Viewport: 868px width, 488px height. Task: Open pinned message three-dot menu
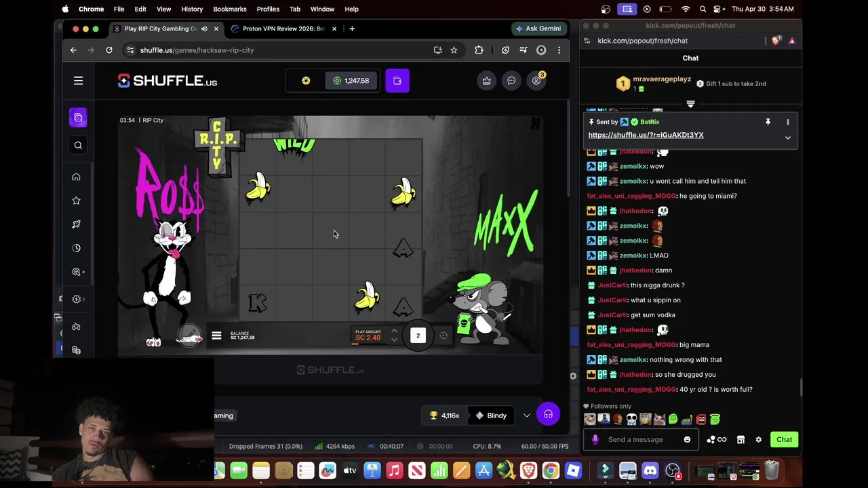[788, 122]
